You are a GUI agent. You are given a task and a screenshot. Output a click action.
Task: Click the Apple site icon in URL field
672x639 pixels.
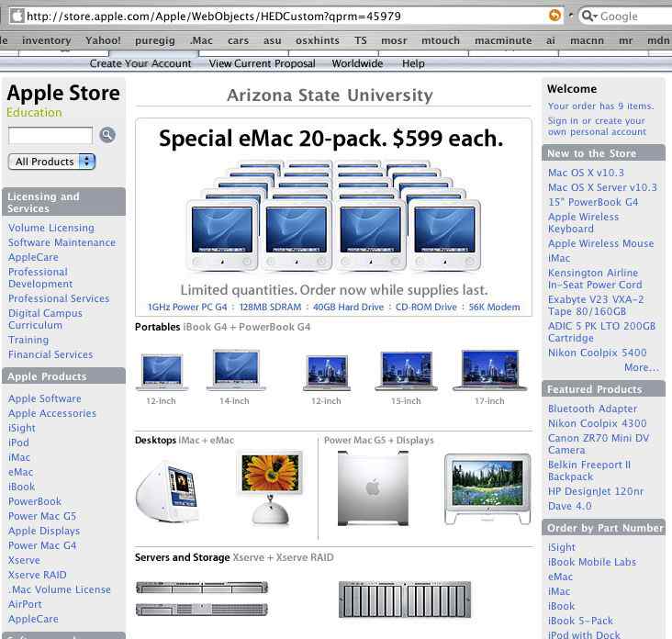[17, 16]
